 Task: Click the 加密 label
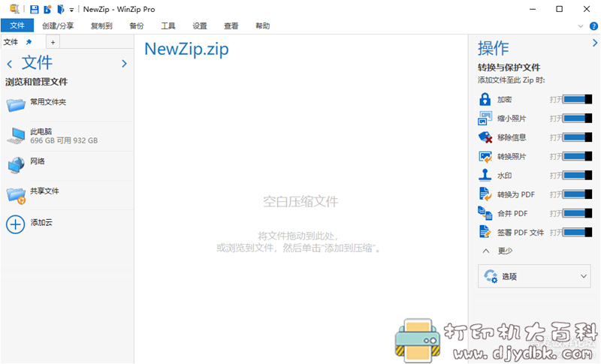504,100
